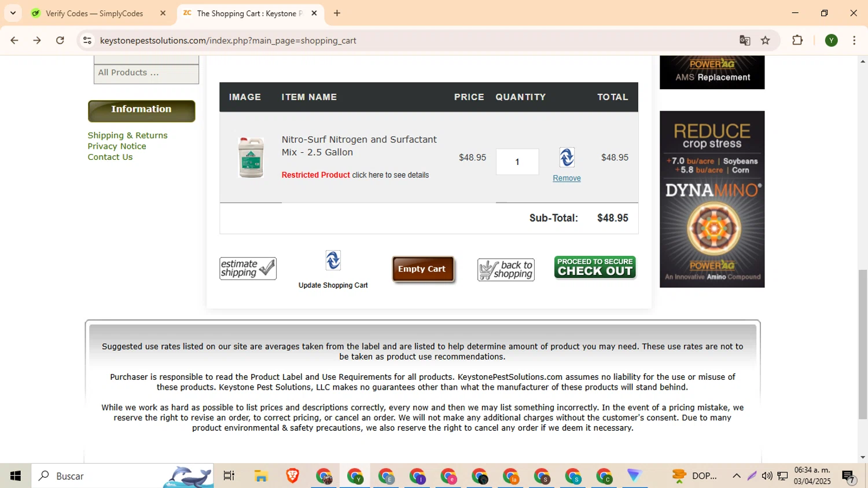Image resolution: width=868 pixels, height=488 pixels.
Task: Click the taskbar clock showing 06:34 a. m.
Action: click(x=812, y=476)
